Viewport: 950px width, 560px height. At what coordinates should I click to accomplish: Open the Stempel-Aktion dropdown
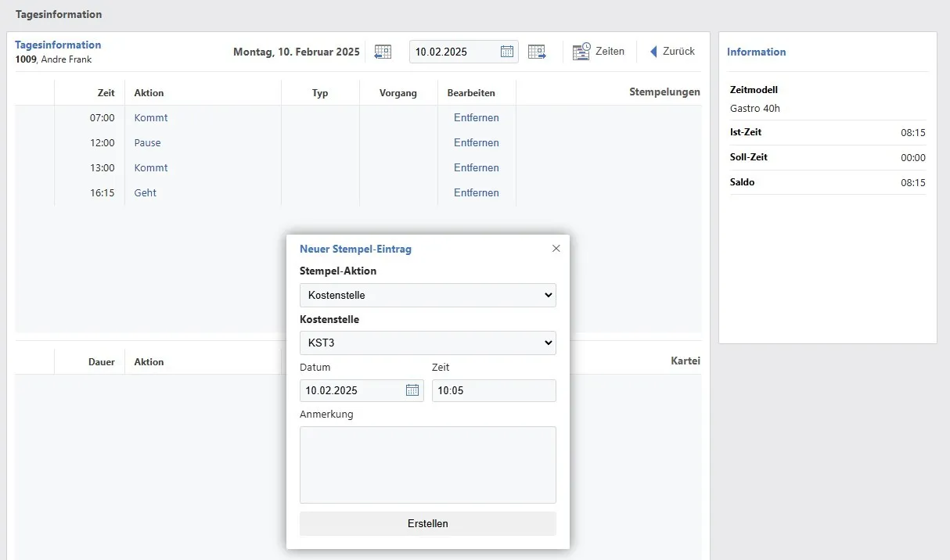point(428,296)
